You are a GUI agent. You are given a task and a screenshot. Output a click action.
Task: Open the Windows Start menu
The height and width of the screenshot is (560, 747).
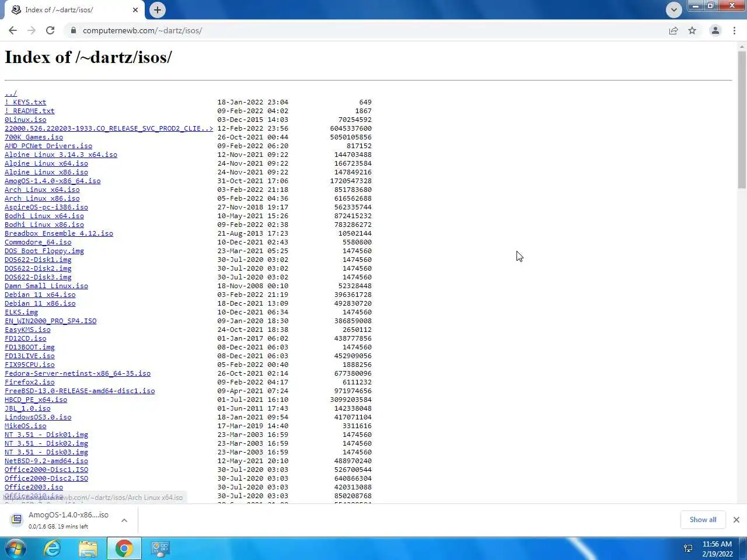[16, 548]
